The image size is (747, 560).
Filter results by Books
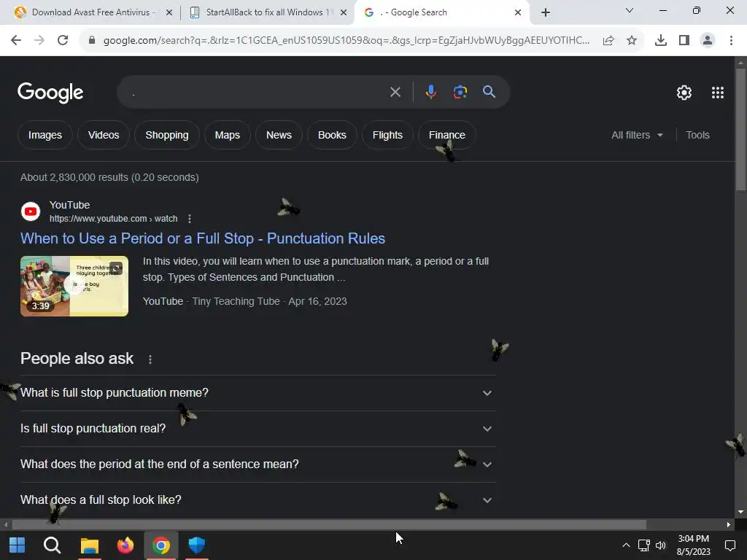click(332, 135)
